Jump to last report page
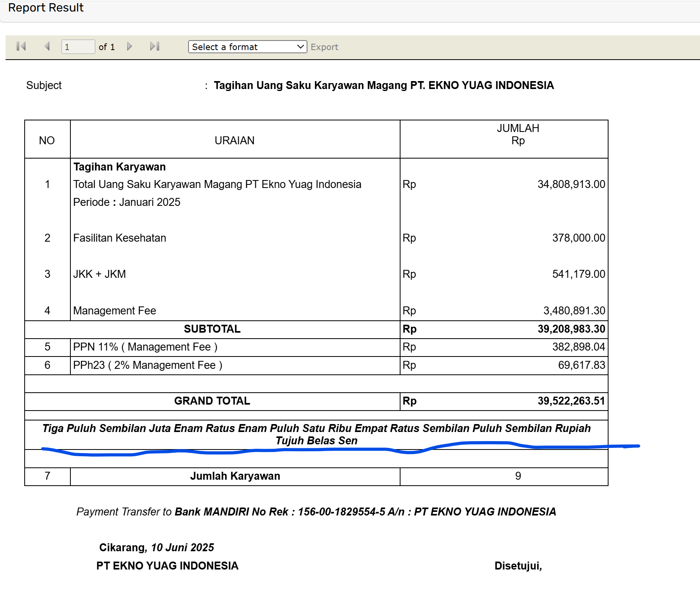The image size is (700, 589). pyautogui.click(x=155, y=46)
